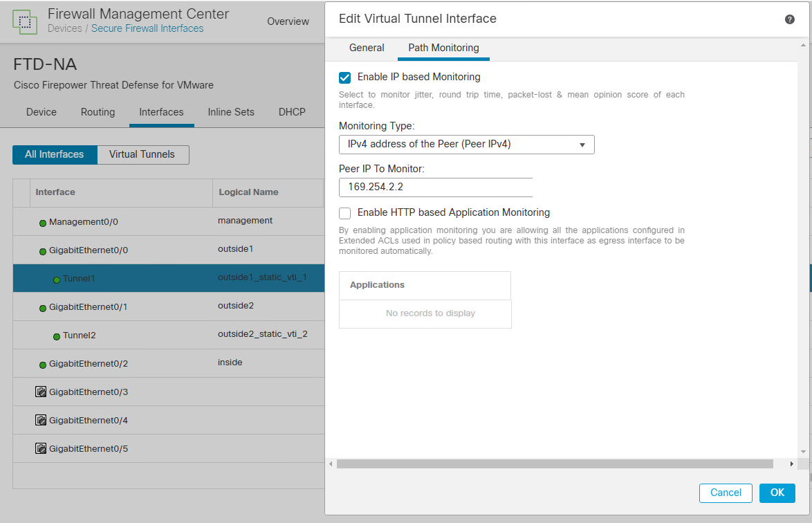Select GigabitEthernet0/3 interface name
The width and height of the screenshot is (812, 523).
point(89,392)
